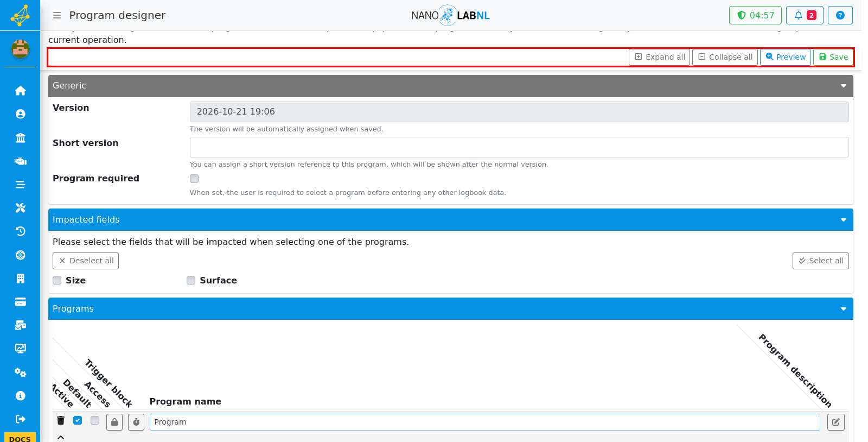
Task: Save the program design
Action: pyautogui.click(x=833, y=57)
